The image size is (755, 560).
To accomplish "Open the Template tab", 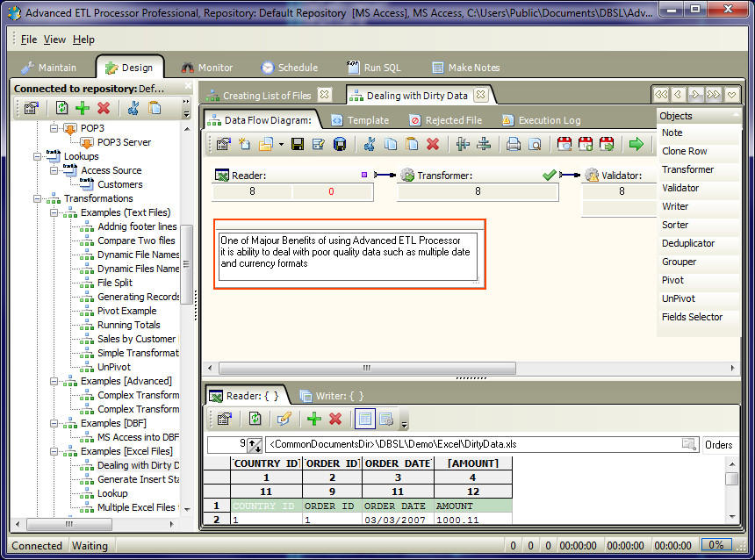I will coord(360,120).
